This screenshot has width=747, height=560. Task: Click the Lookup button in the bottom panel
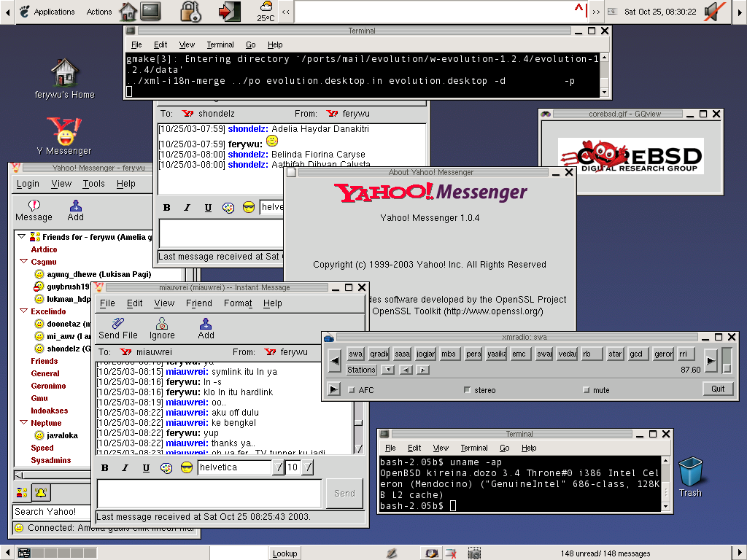coord(285,553)
